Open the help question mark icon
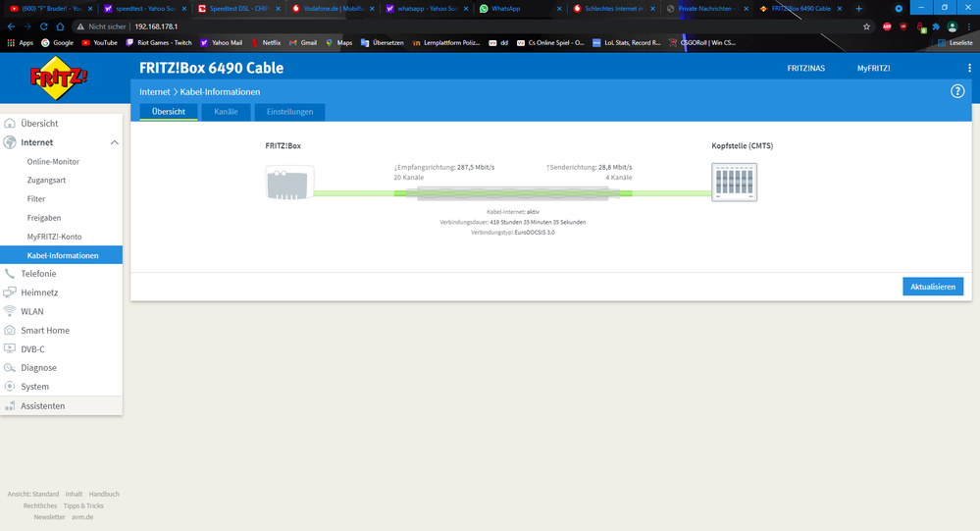980x531 pixels. (x=957, y=91)
